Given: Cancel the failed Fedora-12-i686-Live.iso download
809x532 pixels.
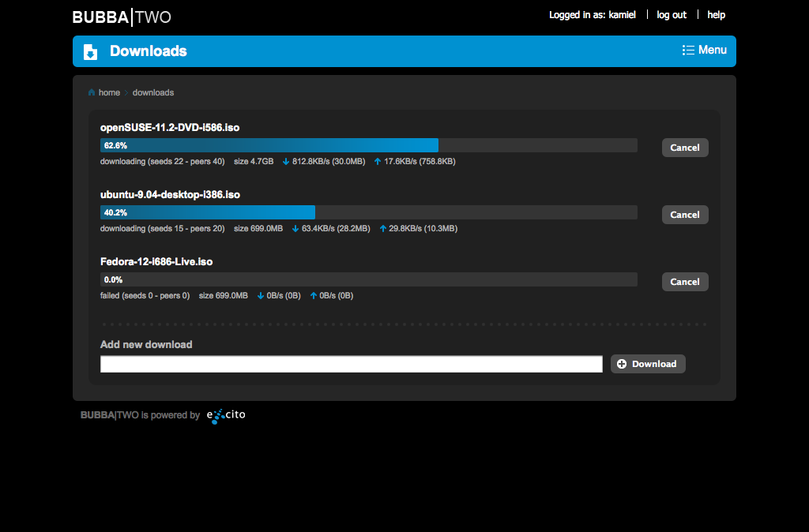Looking at the screenshot, I should coord(684,281).
